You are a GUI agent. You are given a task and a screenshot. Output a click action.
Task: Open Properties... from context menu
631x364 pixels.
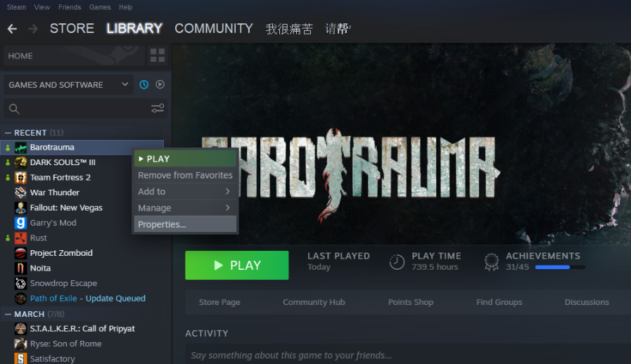point(185,224)
